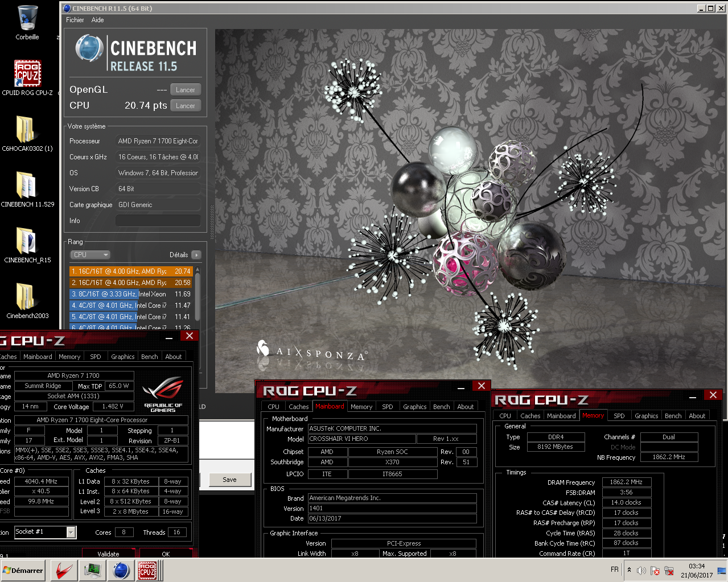Screen dimensions: 728x582
Task: Click the network disconnected tray icon
Action: coord(669,570)
